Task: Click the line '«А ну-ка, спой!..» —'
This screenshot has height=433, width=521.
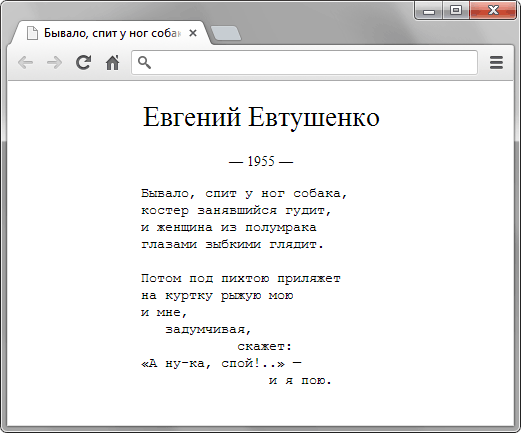Action: coord(221,363)
